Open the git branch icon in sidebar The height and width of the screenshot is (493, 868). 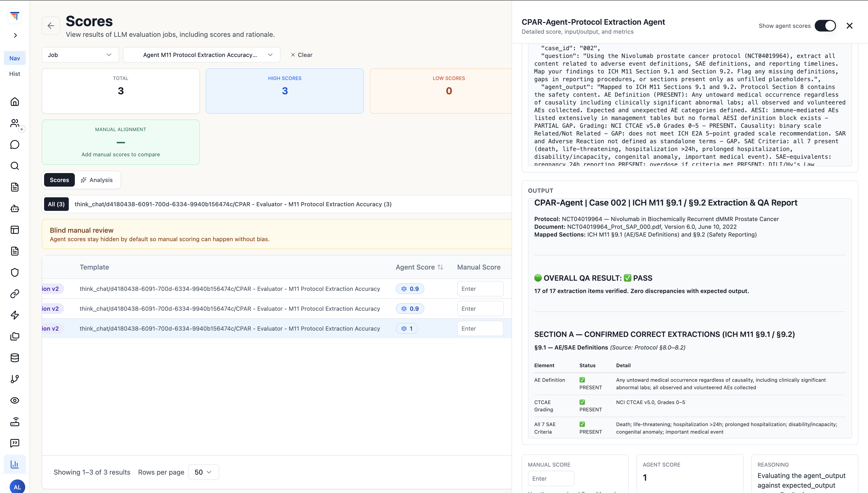point(15,379)
